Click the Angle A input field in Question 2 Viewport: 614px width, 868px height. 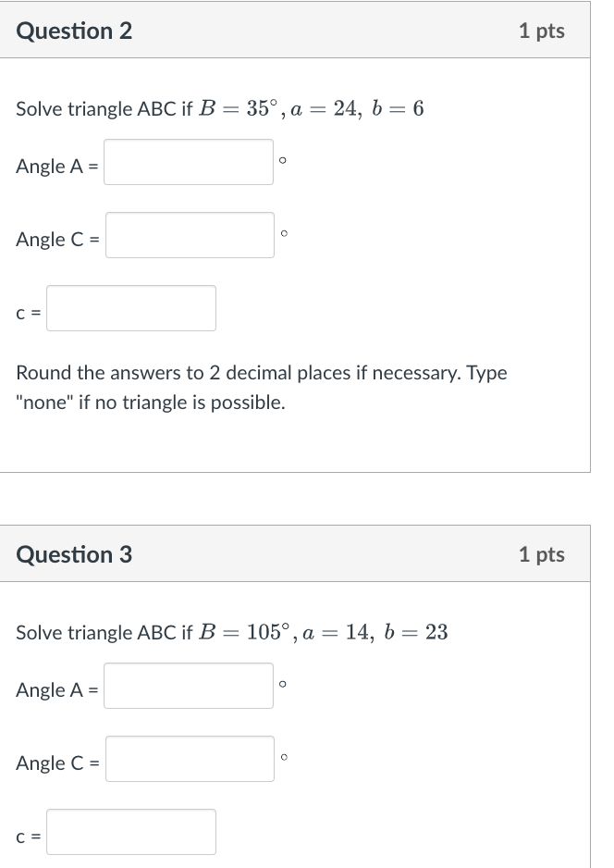(x=188, y=163)
